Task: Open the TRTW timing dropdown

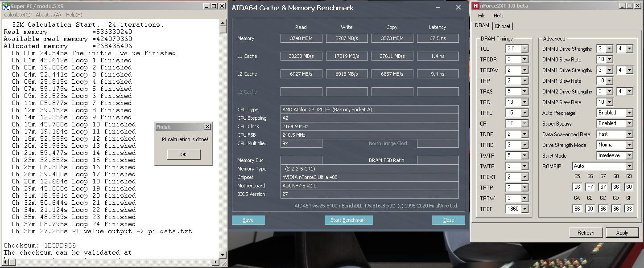Action: click(525, 198)
